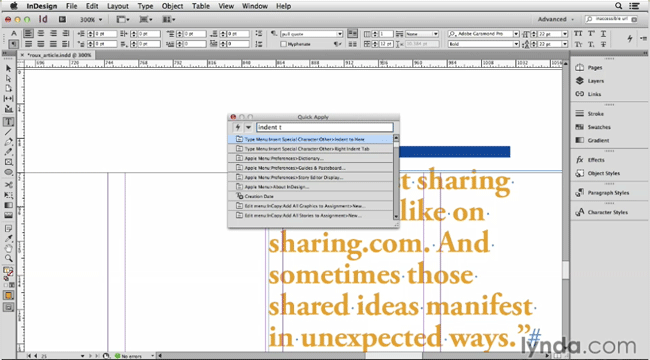Open the Screen Mode dropdown

point(146,19)
